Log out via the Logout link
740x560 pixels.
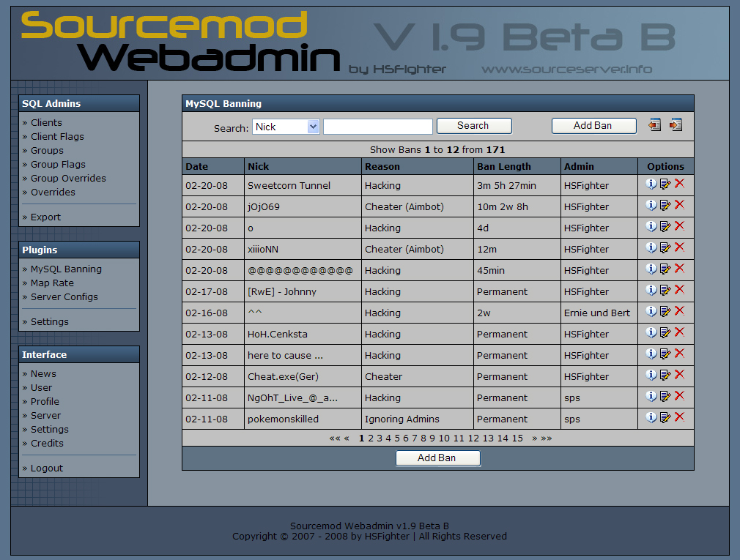(x=47, y=468)
